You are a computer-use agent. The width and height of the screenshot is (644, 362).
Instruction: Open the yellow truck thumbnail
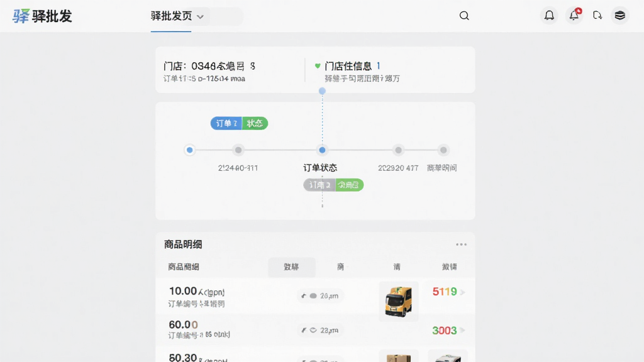click(398, 302)
